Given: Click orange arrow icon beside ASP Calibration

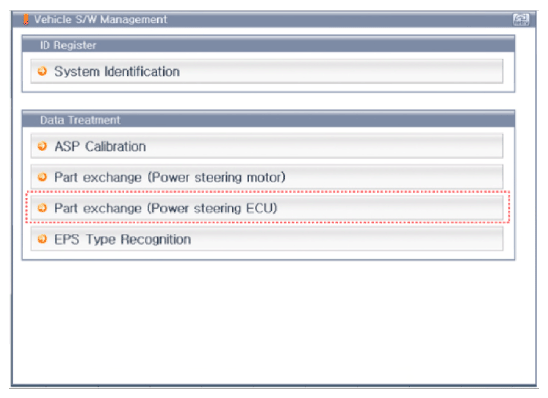Looking at the screenshot, I should [42, 146].
